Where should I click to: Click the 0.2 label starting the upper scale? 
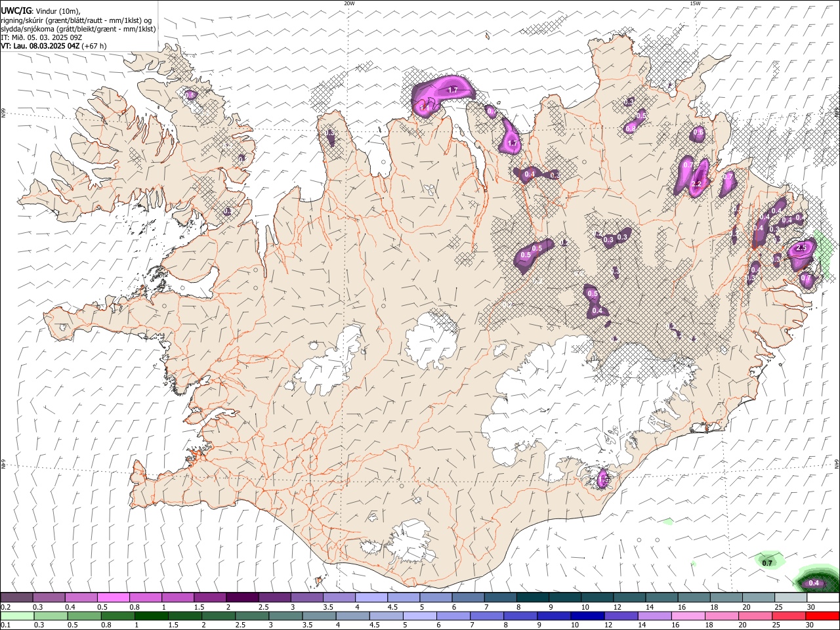click(x=5, y=607)
